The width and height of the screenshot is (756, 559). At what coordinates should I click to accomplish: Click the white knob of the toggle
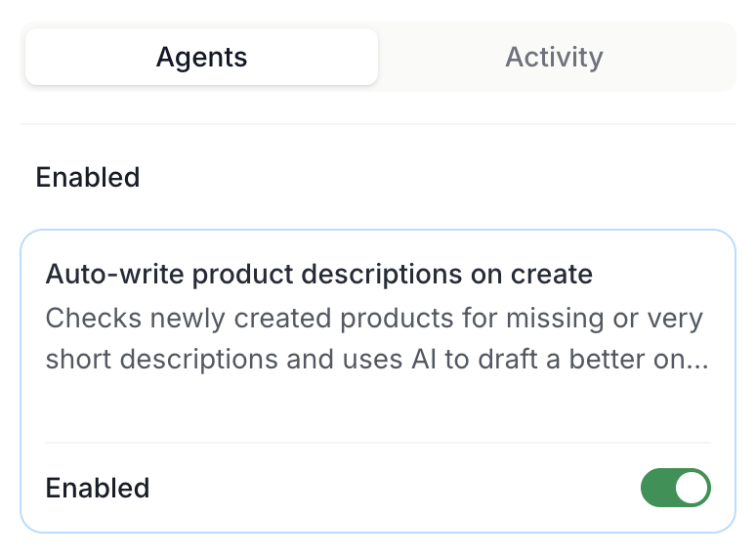click(x=692, y=488)
